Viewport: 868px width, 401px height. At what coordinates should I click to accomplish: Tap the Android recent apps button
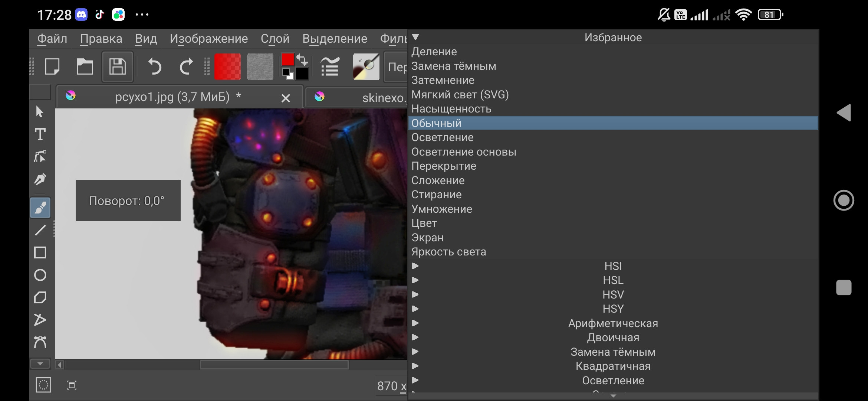click(x=844, y=287)
